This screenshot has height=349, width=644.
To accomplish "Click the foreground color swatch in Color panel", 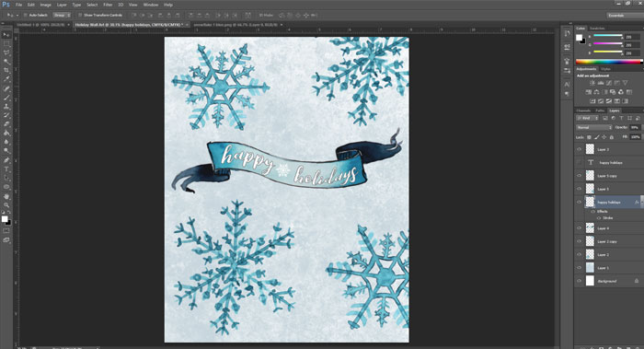I will (579, 38).
